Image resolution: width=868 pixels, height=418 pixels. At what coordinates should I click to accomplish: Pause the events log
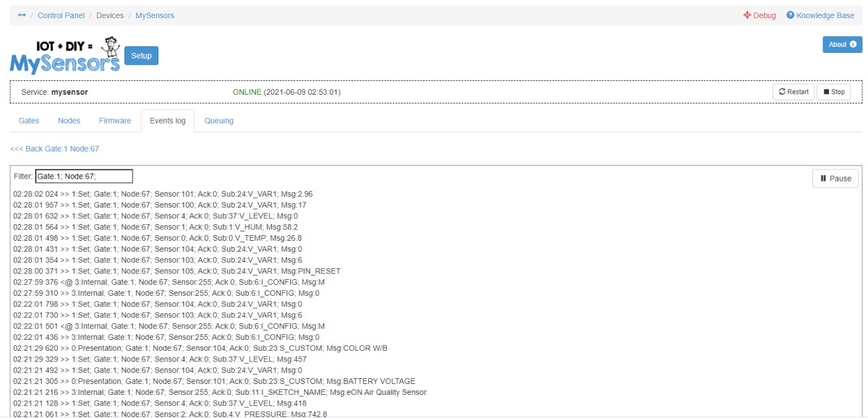[835, 179]
